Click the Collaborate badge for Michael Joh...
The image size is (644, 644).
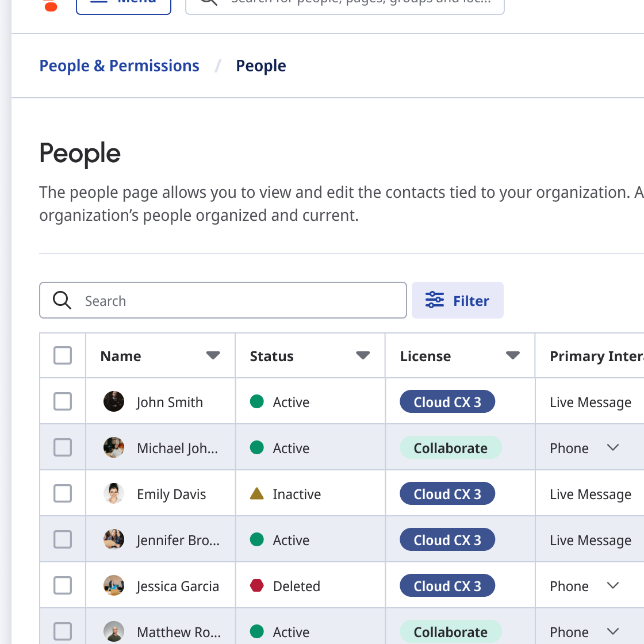coord(451,448)
